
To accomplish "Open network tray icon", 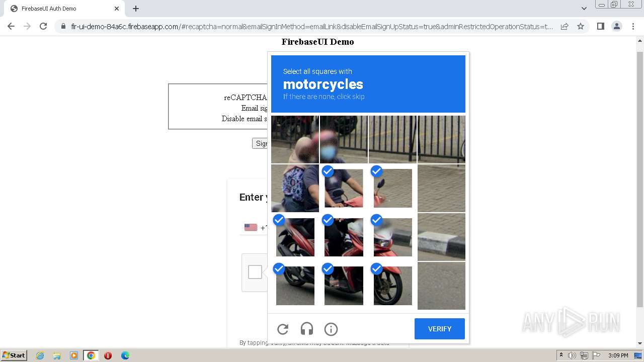I will [x=584, y=355].
